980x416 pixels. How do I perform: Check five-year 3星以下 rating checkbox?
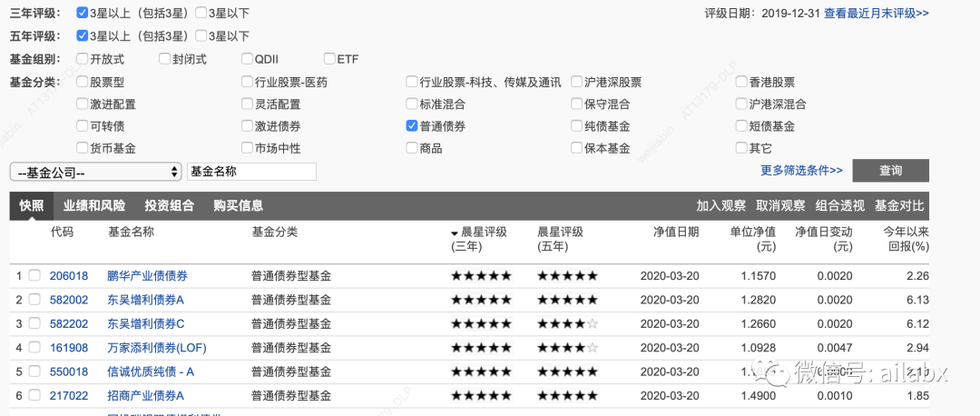(201, 35)
